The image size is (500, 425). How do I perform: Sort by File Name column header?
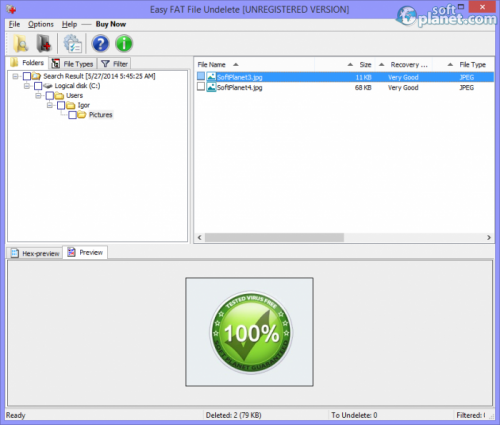tap(255, 65)
